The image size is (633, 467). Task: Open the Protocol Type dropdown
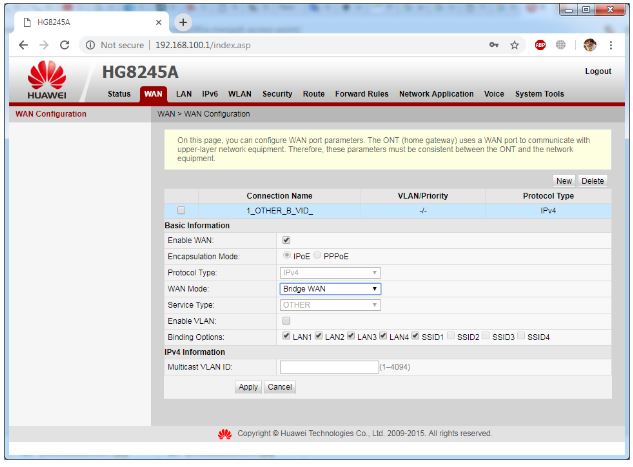click(x=330, y=272)
